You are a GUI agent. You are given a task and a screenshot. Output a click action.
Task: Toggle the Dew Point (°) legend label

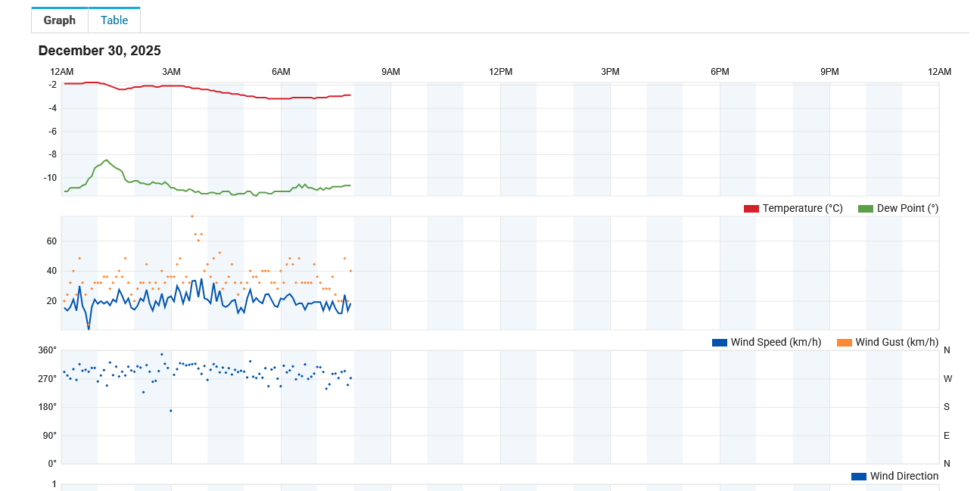coord(907,209)
